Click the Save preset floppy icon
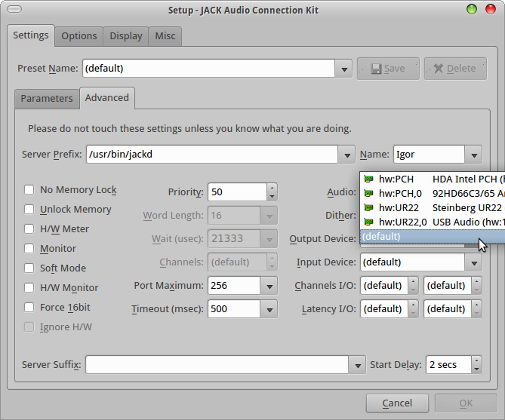505x420 pixels. point(376,69)
